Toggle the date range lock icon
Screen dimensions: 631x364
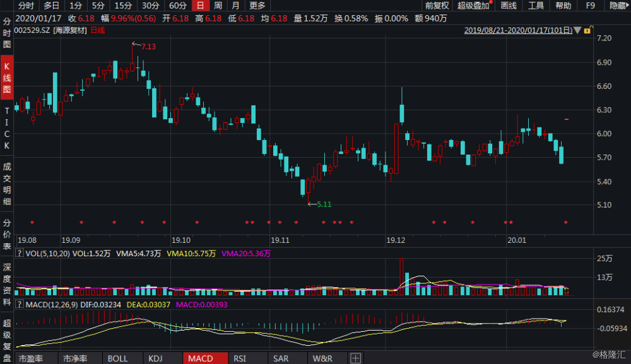[x=588, y=30]
